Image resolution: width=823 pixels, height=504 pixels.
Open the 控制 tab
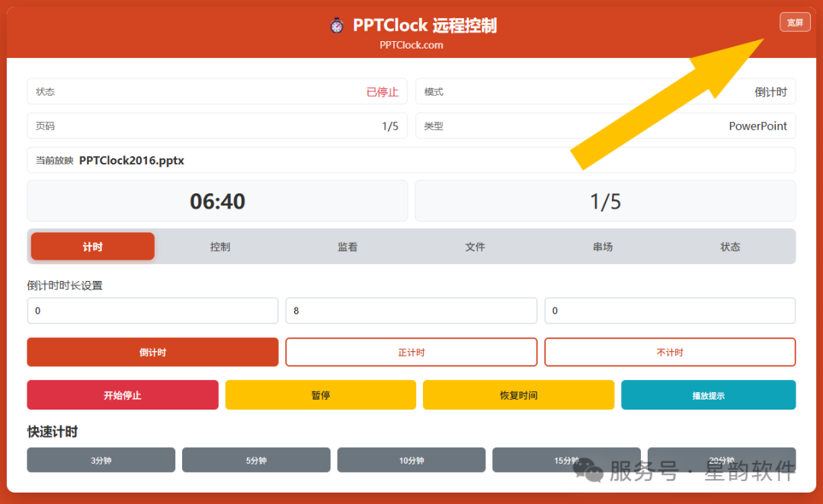tap(220, 247)
